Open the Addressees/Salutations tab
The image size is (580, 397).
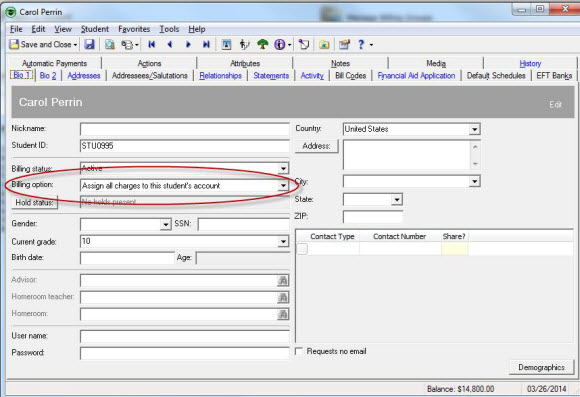click(x=150, y=75)
